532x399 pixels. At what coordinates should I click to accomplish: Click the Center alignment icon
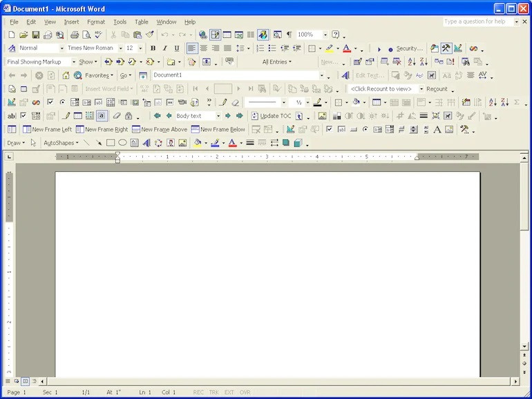point(204,48)
